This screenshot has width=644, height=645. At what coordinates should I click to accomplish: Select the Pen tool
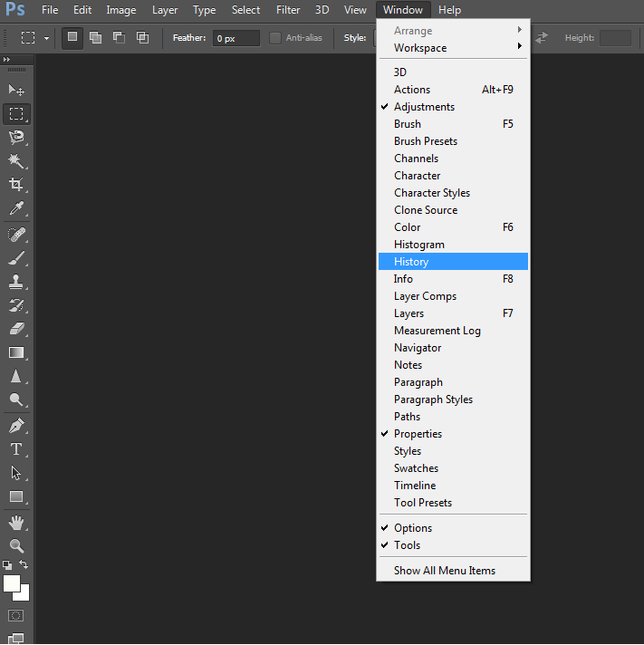16,426
